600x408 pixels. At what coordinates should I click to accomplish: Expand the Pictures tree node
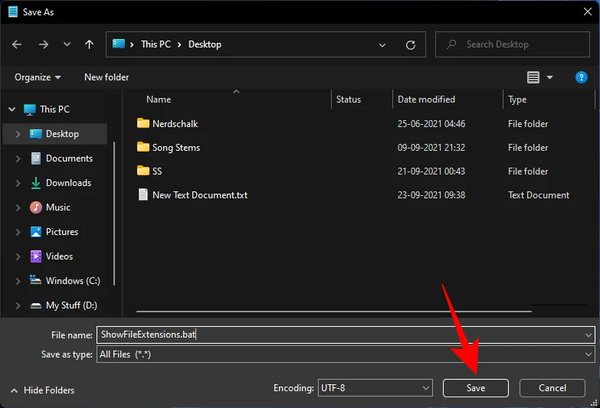[18, 232]
